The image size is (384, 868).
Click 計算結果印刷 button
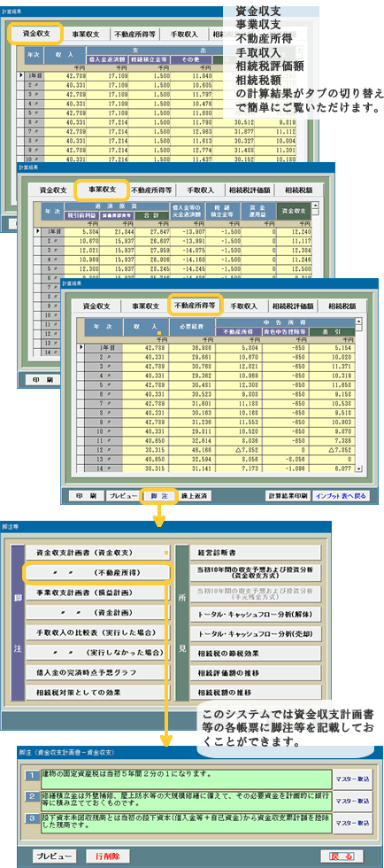[x=288, y=496]
